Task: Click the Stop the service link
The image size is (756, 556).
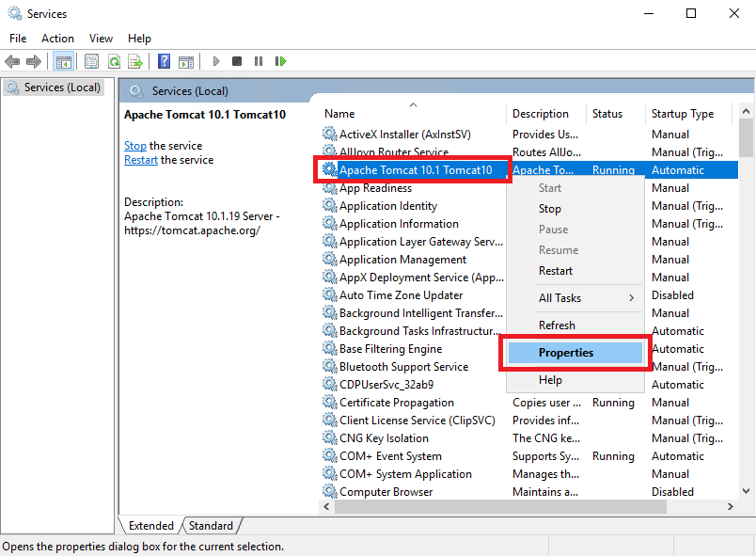Action: (x=135, y=146)
